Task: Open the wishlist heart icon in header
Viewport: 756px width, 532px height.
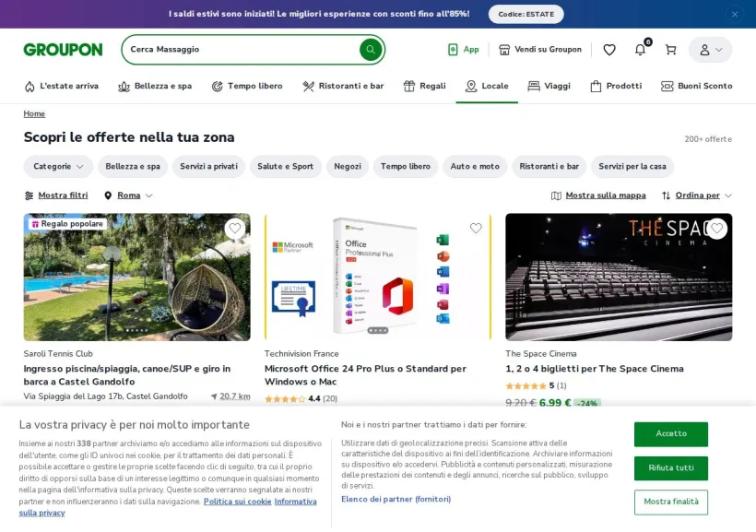Action: pos(609,50)
